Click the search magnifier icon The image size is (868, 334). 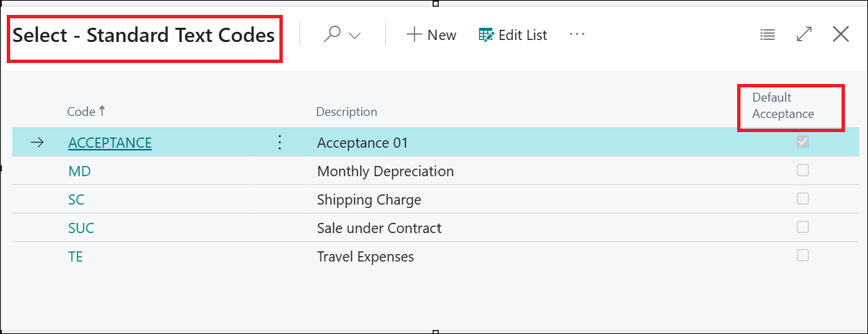332,35
